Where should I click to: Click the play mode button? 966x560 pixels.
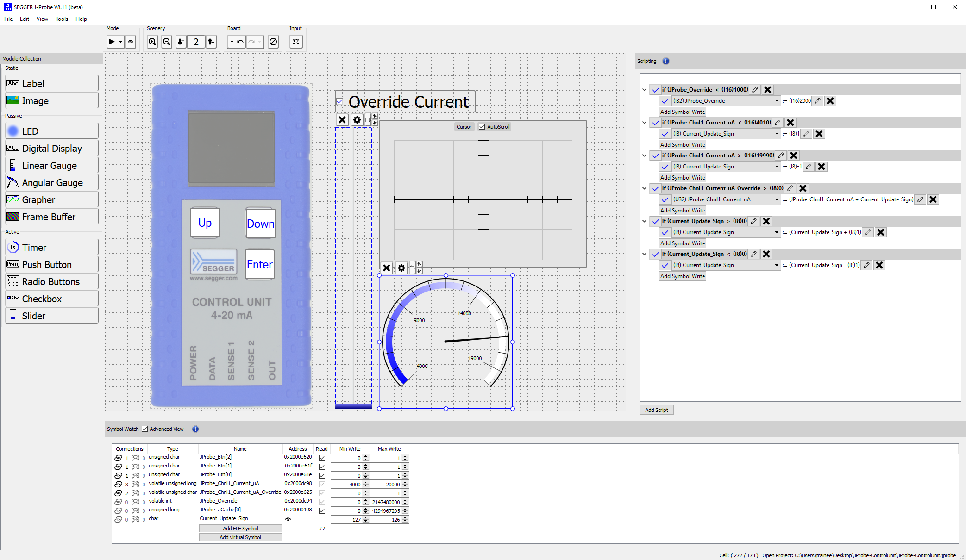(x=112, y=42)
